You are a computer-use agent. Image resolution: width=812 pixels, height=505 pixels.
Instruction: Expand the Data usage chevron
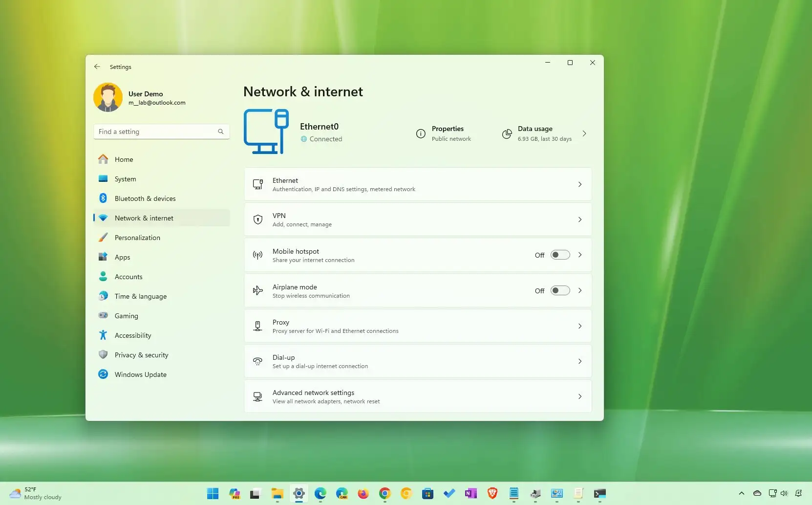(x=584, y=133)
